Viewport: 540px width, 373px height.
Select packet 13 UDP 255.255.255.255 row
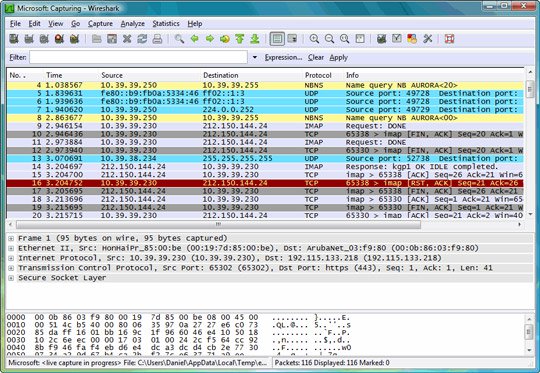tap(265, 158)
